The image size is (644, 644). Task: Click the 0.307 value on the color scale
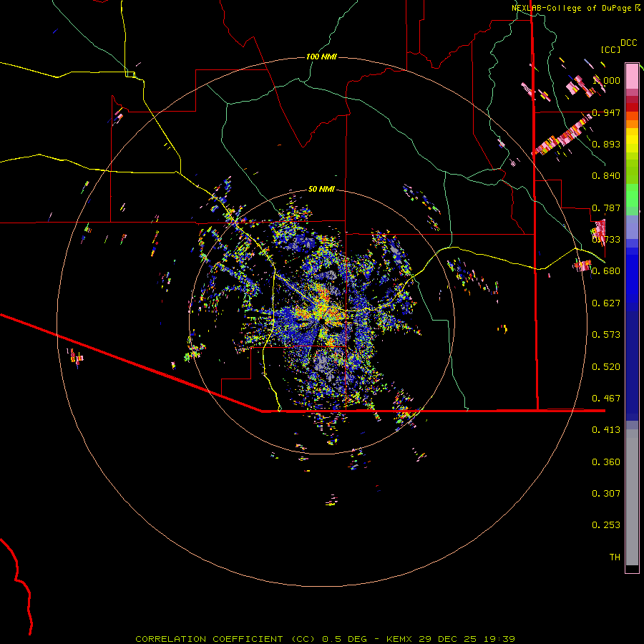pos(606,494)
